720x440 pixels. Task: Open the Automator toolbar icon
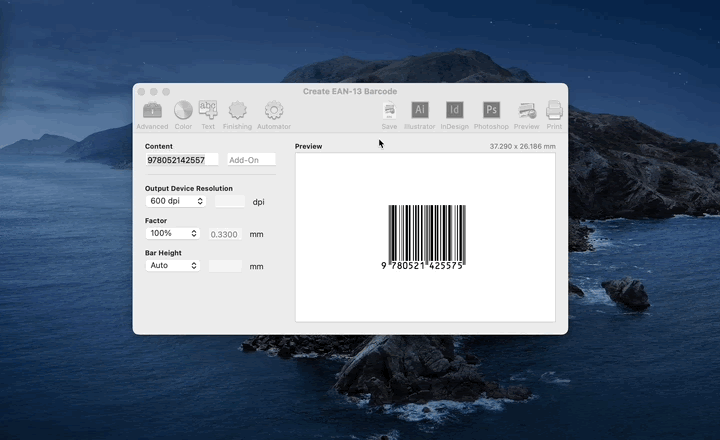(x=274, y=115)
